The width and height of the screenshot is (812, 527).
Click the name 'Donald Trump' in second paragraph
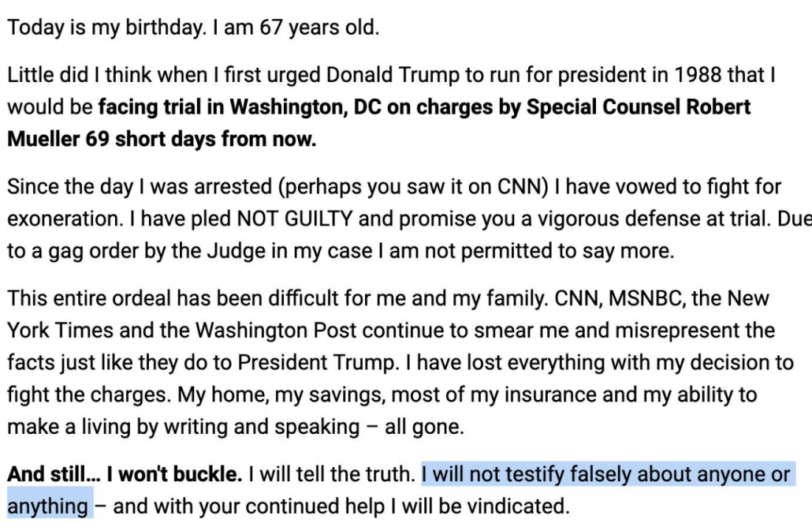tap(393, 75)
